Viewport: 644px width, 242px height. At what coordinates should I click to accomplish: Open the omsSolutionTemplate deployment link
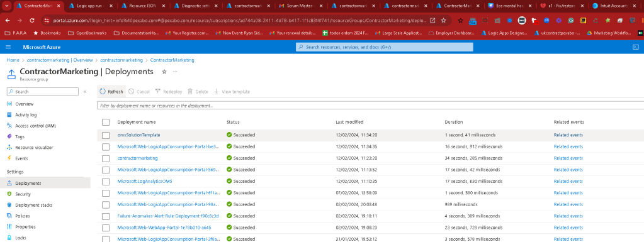(138, 135)
